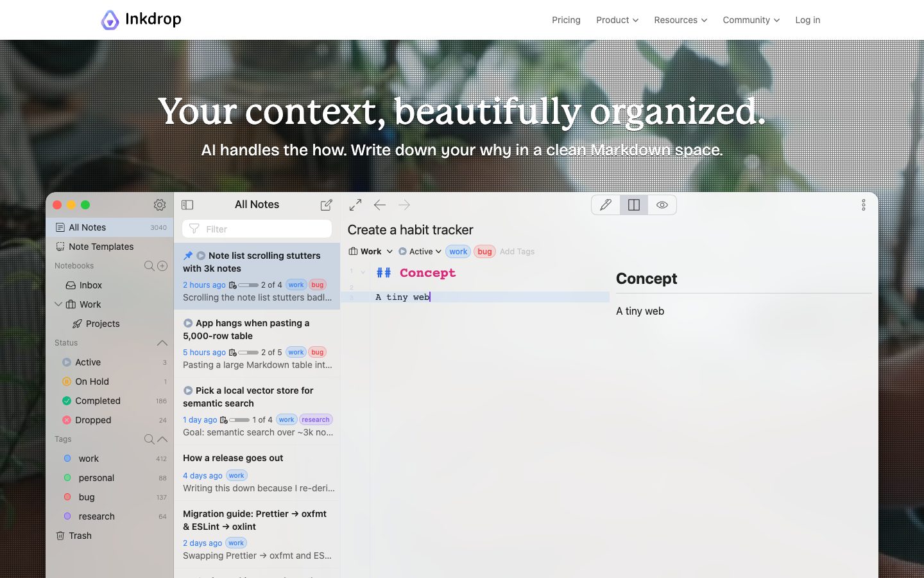Select All Notes in sidebar
The width and height of the screenshot is (924, 578).
pos(110,227)
